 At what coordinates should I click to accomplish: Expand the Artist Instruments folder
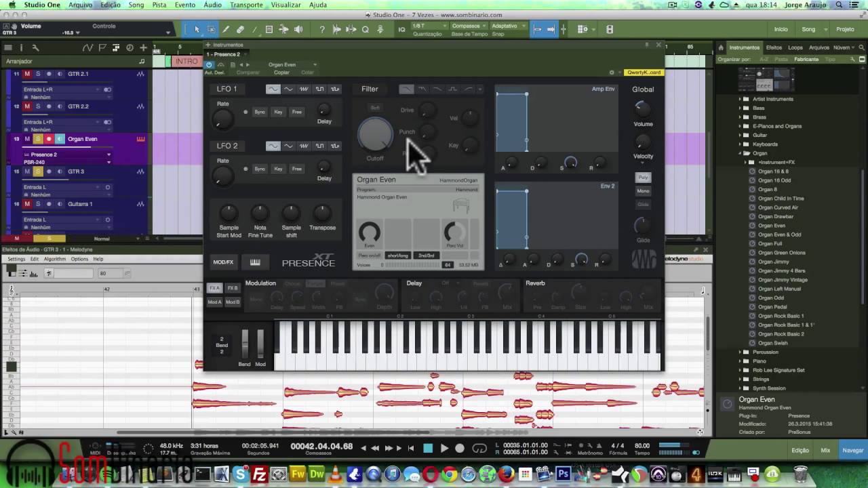[x=741, y=99]
